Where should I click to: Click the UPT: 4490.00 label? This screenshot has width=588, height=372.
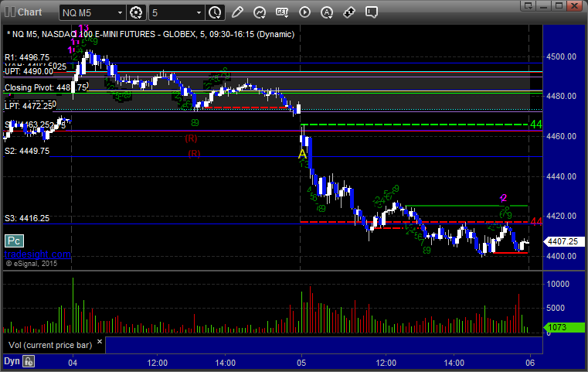(x=29, y=71)
